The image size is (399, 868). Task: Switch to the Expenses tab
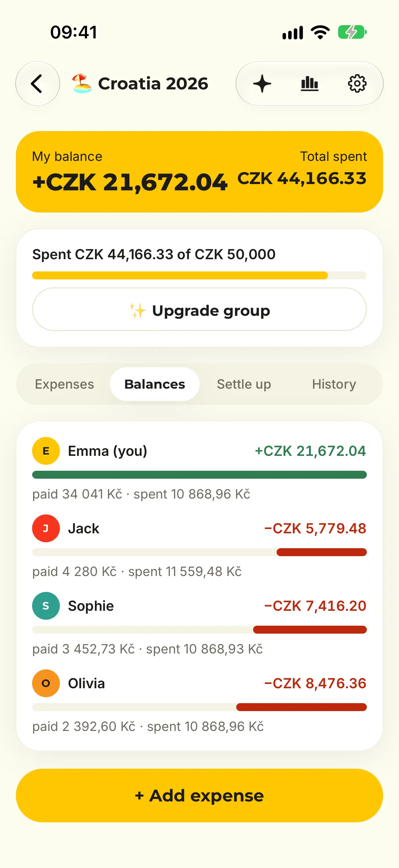pos(64,384)
